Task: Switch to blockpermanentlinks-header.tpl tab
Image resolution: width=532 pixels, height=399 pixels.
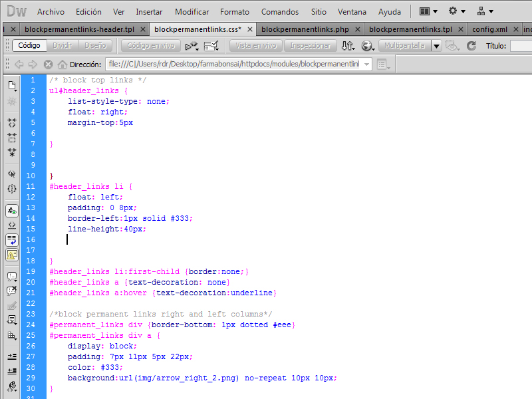Action: coord(79,29)
